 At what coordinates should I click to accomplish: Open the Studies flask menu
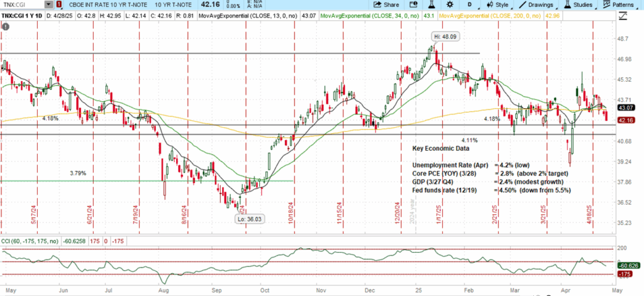(x=571, y=6)
